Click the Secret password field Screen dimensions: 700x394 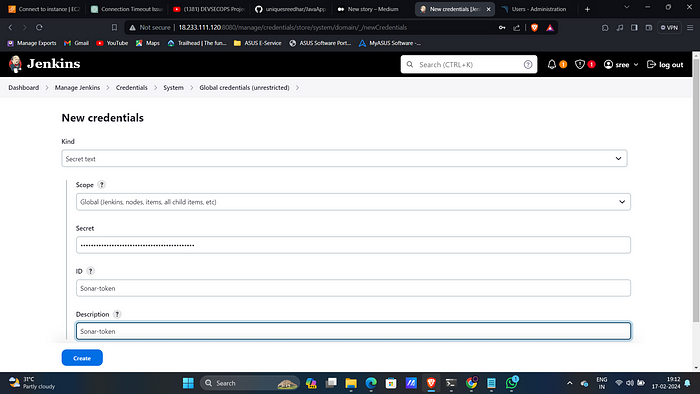pyautogui.click(x=353, y=245)
